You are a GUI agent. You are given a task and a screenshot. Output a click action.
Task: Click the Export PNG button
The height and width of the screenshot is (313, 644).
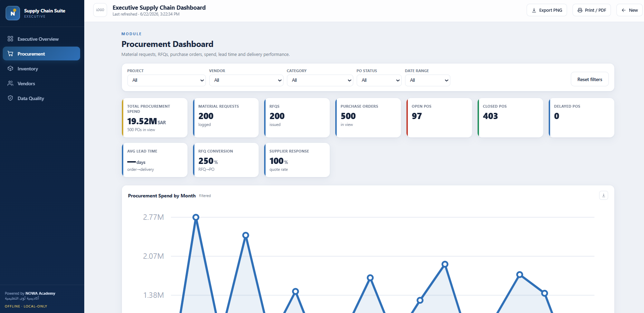coord(547,10)
